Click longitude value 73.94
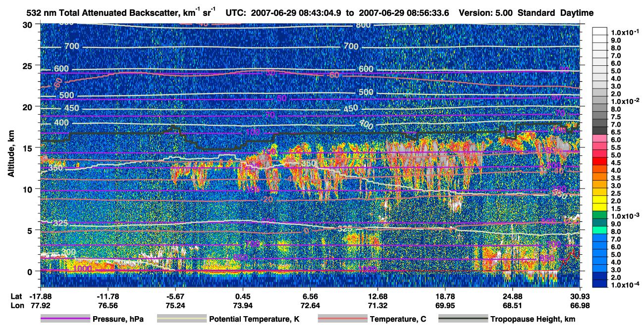This screenshot has width=644, height=330. pos(242,305)
